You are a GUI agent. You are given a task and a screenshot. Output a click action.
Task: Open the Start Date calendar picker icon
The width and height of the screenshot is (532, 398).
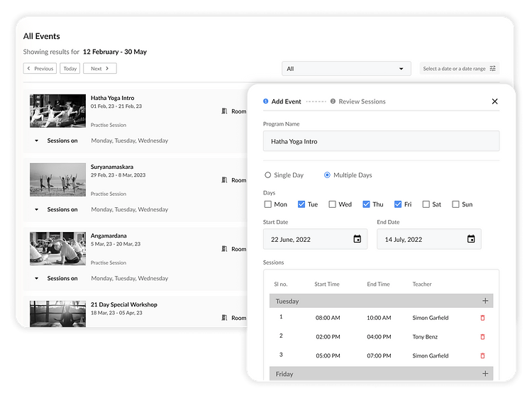357,239
